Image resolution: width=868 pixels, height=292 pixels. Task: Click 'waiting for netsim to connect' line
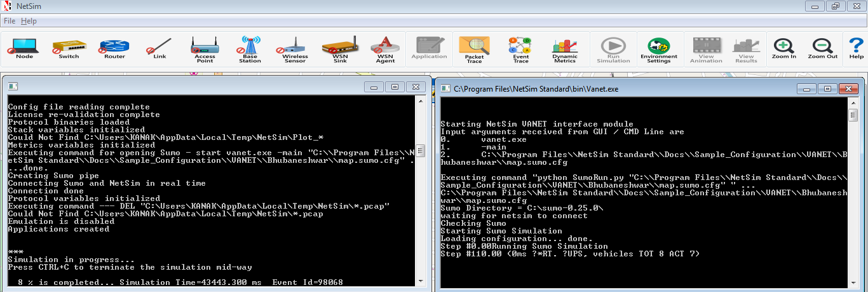pos(514,216)
